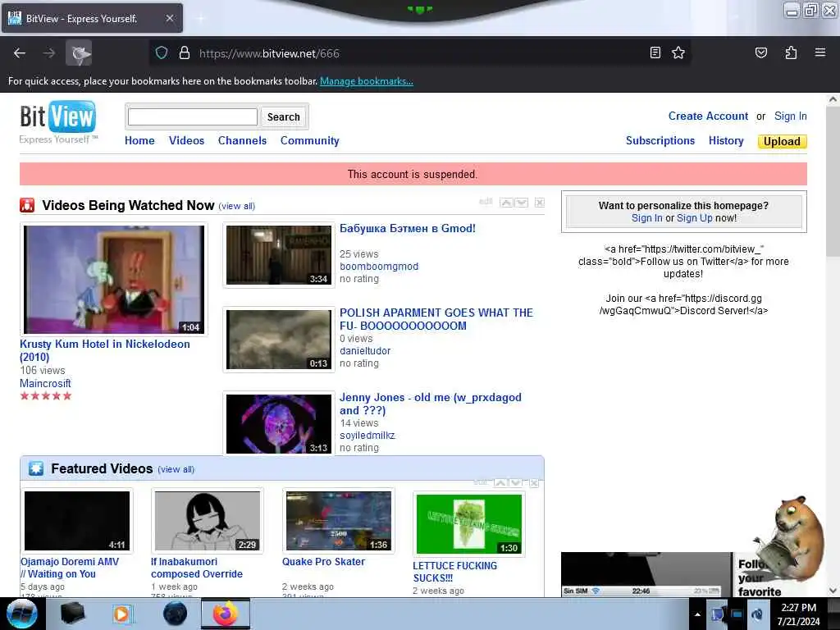Open Krusty Kum Hotel video thumbnail
This screenshot has height=630, width=840.
click(x=113, y=279)
